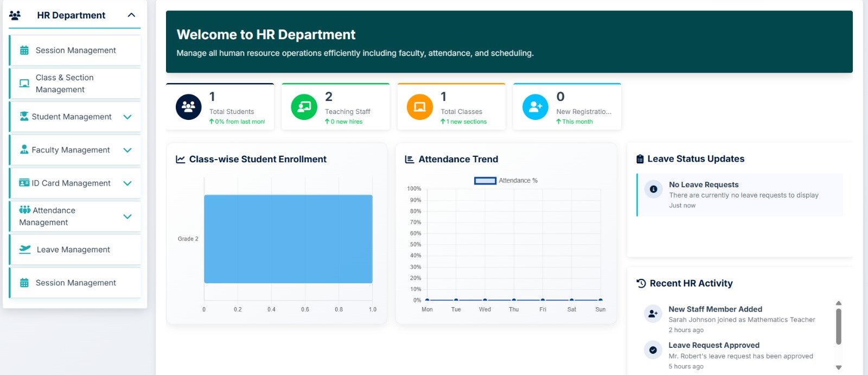Open Attendance Management menu item
This screenshot has width=868, height=375.
click(75, 217)
